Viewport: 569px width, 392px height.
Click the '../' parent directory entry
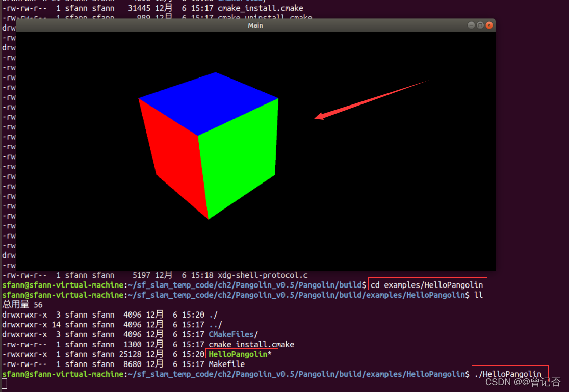pyautogui.click(x=215, y=325)
